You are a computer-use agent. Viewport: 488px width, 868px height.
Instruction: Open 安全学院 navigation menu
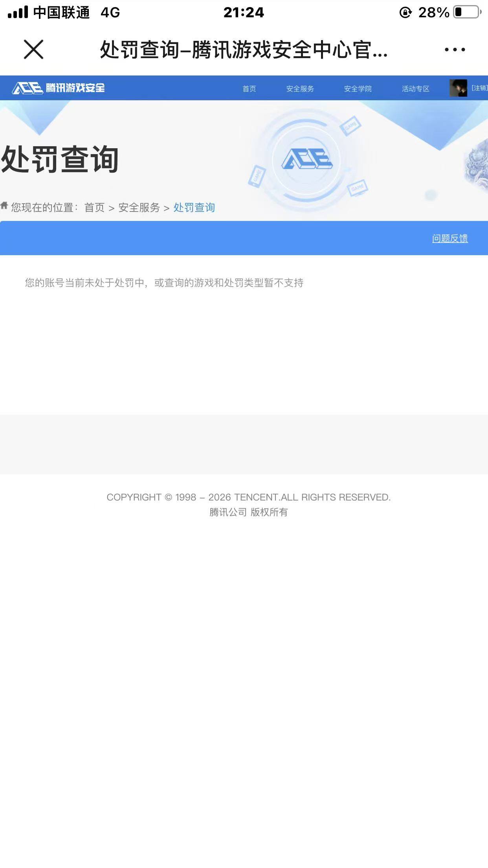pos(358,88)
